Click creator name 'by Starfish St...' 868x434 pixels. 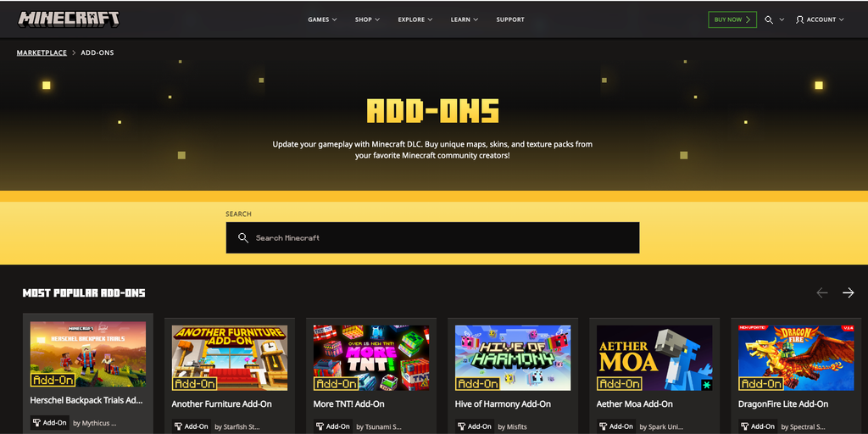click(x=237, y=427)
